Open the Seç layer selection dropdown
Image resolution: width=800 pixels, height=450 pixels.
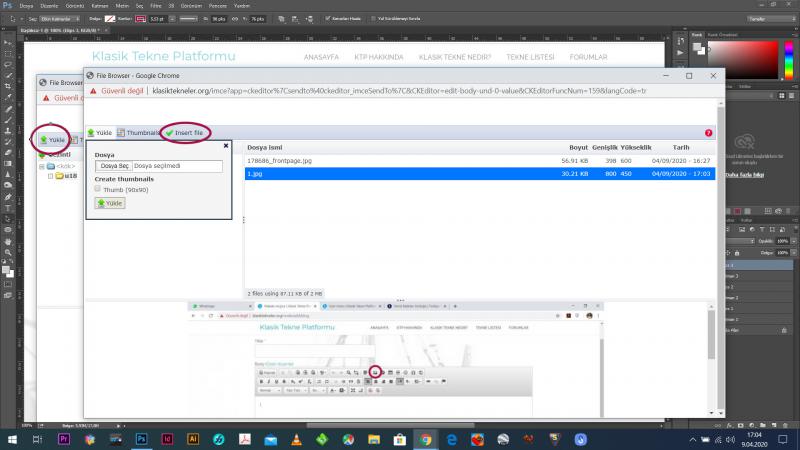[x=59, y=19]
